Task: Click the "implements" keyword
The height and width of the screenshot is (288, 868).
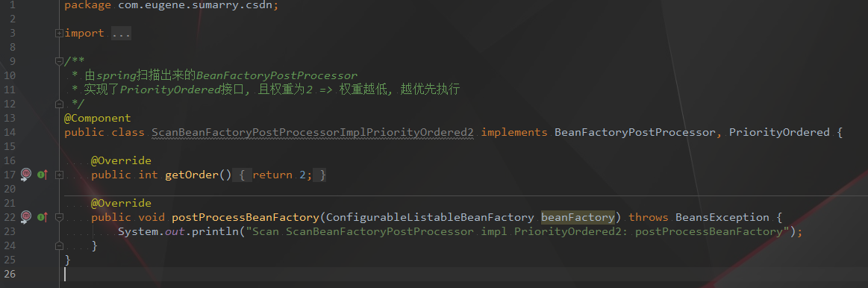Action: pyautogui.click(x=514, y=132)
